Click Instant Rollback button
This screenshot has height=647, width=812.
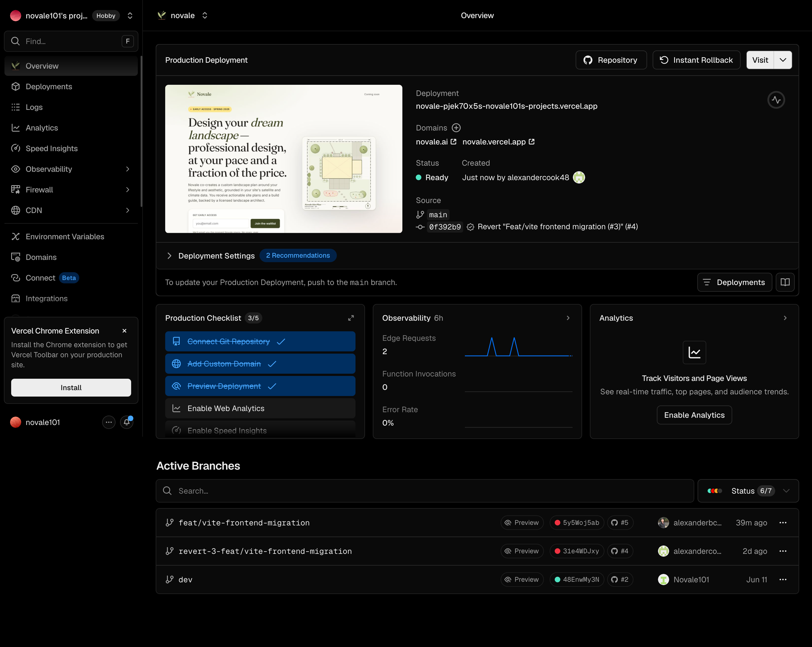click(696, 60)
